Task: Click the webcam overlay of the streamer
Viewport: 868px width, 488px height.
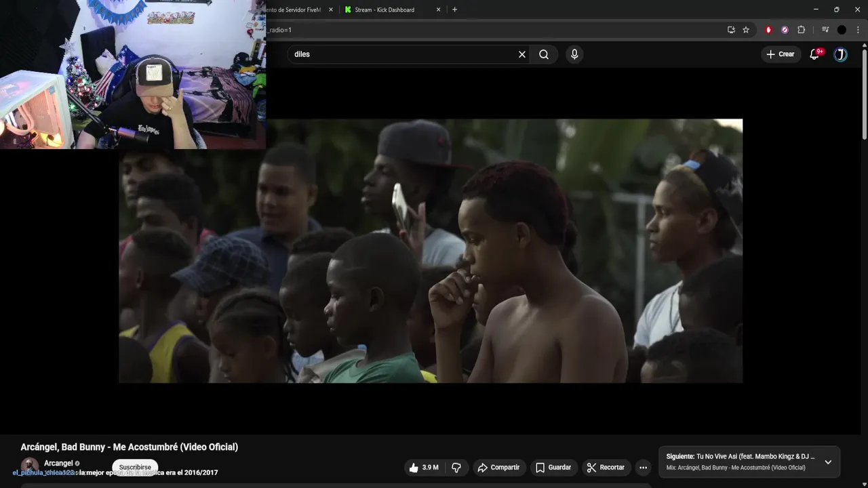Action: click(133, 75)
